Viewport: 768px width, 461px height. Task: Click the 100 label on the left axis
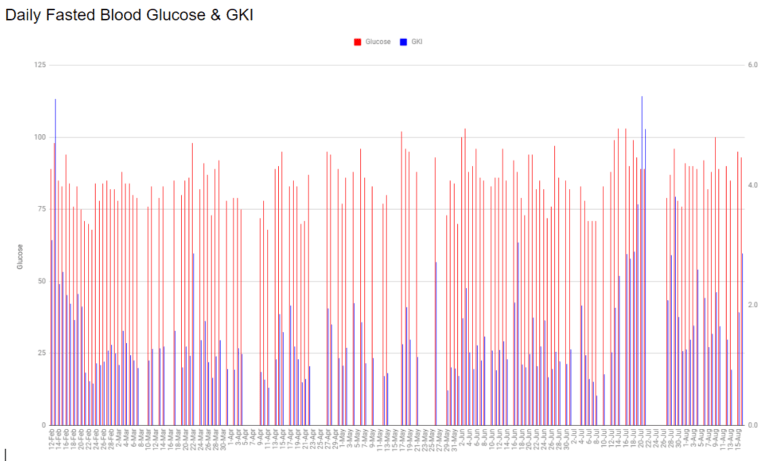40,137
